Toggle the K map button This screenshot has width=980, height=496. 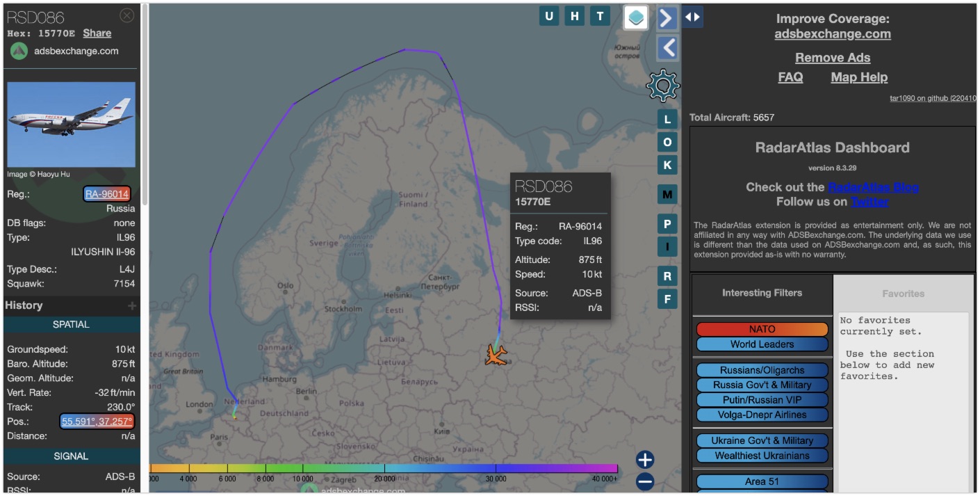667,165
